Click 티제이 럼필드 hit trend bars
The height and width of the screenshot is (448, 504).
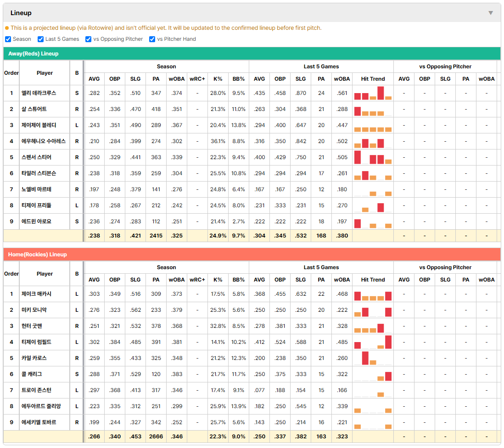pyautogui.click(x=373, y=342)
